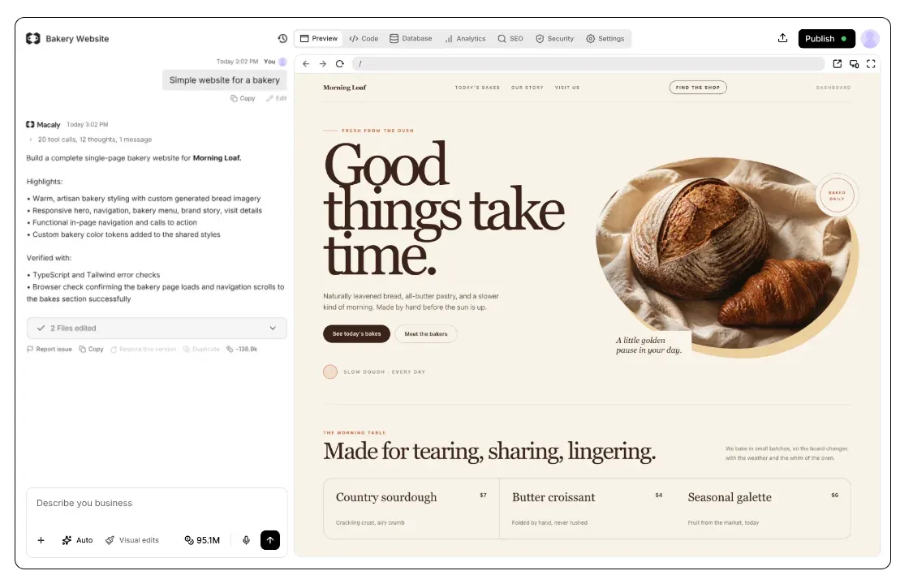Expand 20 tool calls, 12 thoughts details
913x588 pixels.
point(90,139)
